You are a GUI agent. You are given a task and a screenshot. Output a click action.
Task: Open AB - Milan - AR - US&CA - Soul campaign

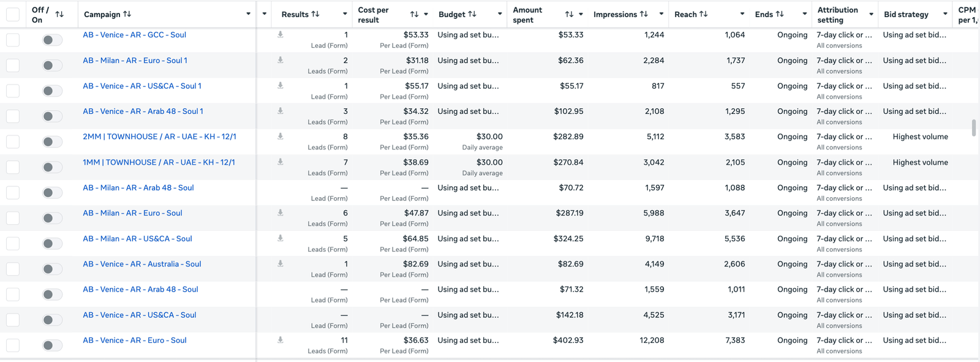click(137, 239)
